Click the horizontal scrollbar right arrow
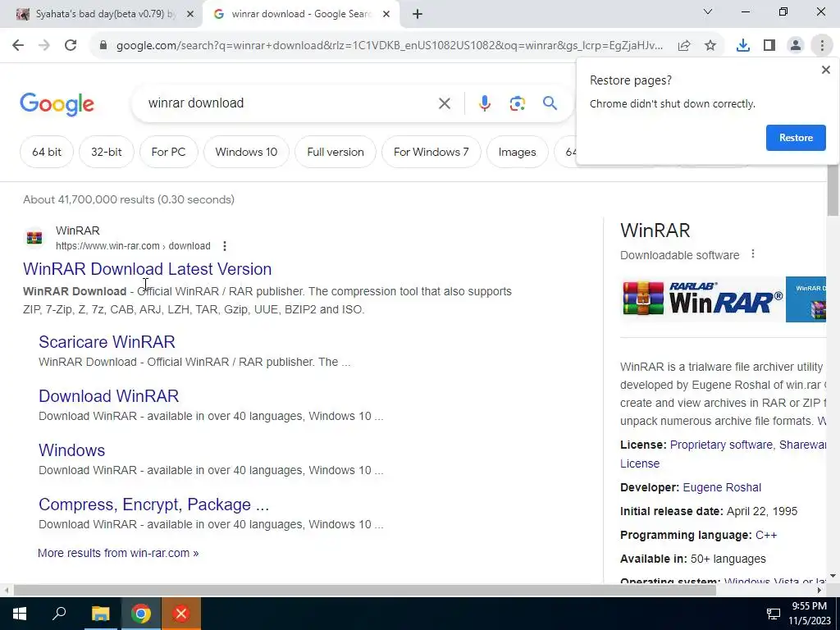The width and height of the screenshot is (840, 630). [819, 591]
